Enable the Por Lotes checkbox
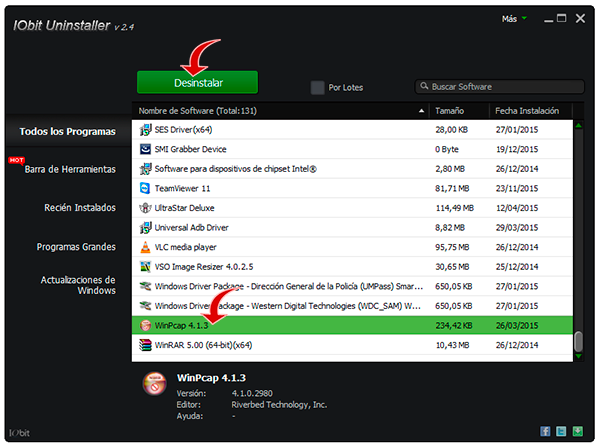 coord(318,87)
